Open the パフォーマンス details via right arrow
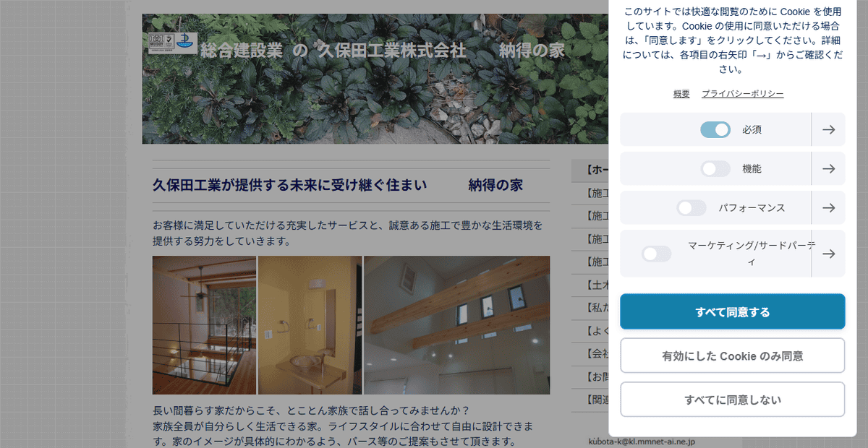This screenshot has height=448, width=868. click(x=827, y=207)
